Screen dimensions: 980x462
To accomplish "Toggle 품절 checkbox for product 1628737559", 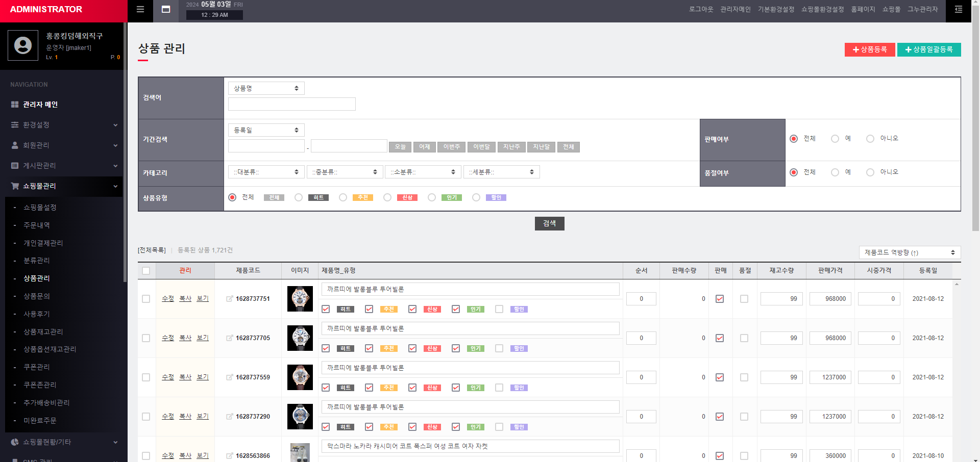I will (x=744, y=377).
